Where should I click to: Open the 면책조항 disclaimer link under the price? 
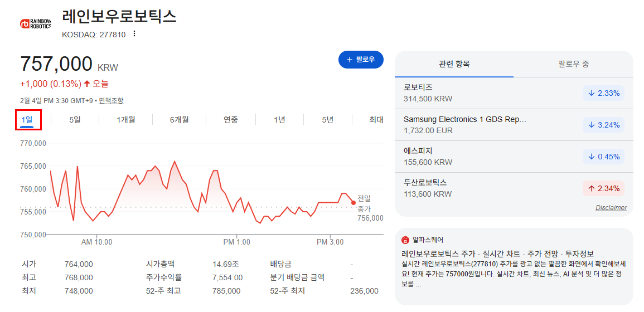point(111,101)
